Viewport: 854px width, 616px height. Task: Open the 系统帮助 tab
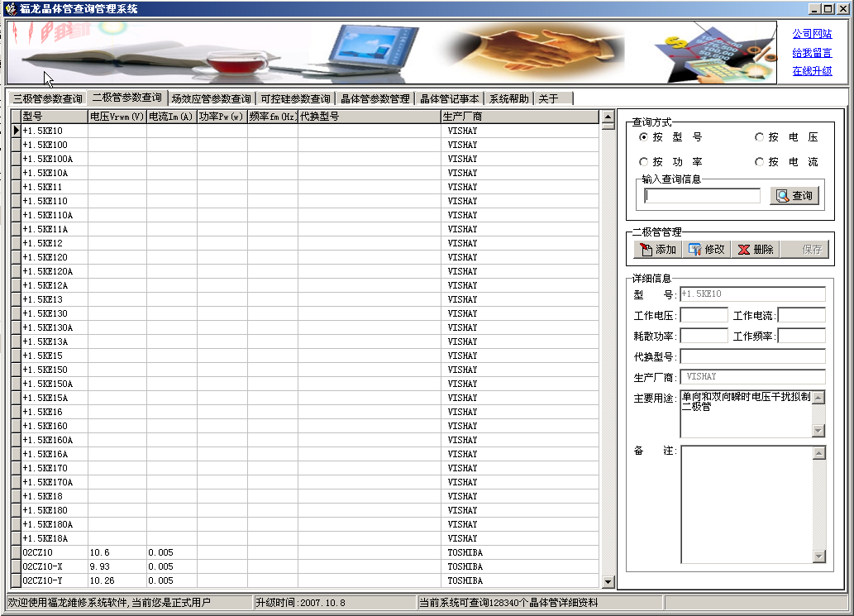509,98
